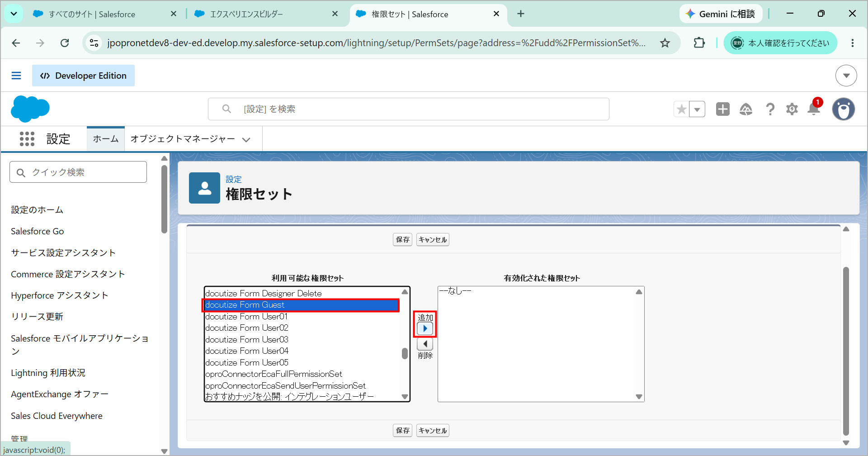Viewport: 868px width, 456px height.
Task: Expand the favorites list dropdown arrow
Action: 697,109
